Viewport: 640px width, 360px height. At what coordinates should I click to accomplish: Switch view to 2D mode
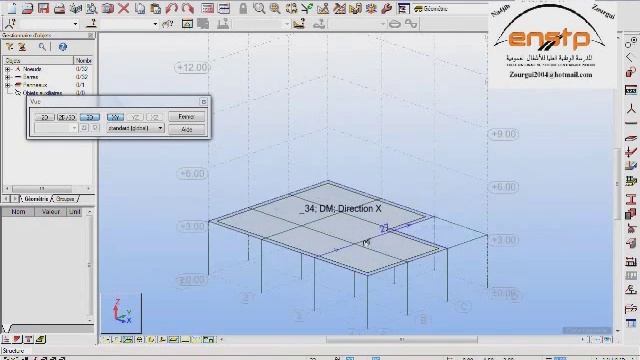(x=44, y=117)
